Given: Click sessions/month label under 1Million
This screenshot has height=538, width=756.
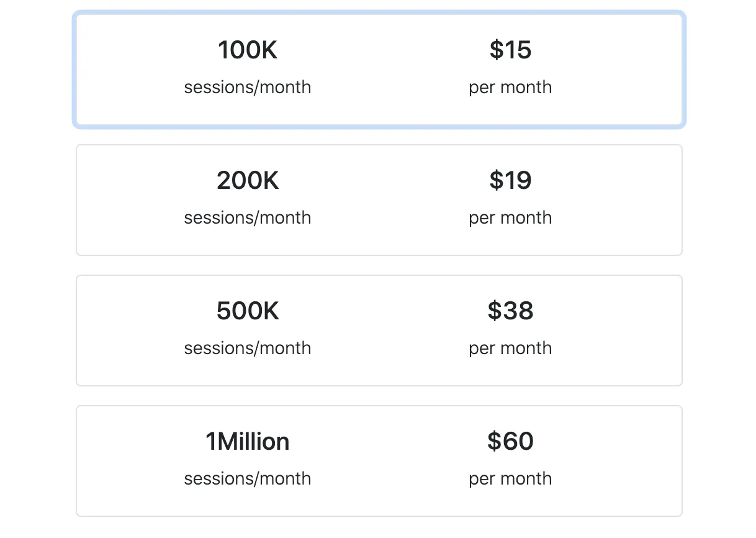Looking at the screenshot, I should 248,479.
